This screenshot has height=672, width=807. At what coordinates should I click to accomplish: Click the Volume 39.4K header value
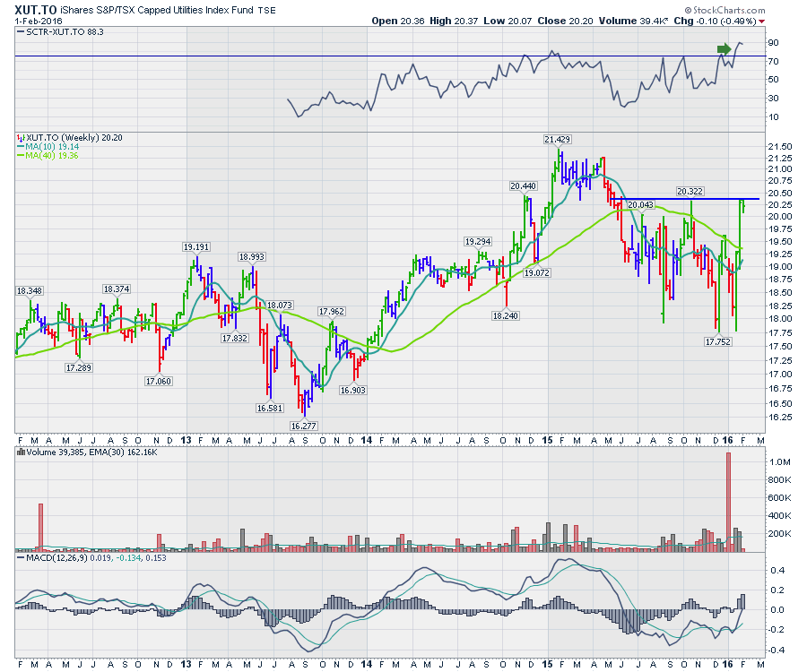(x=634, y=22)
